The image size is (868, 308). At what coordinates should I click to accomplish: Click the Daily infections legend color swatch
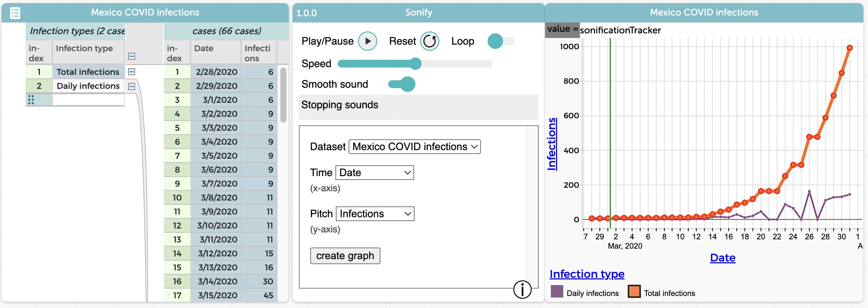(557, 291)
